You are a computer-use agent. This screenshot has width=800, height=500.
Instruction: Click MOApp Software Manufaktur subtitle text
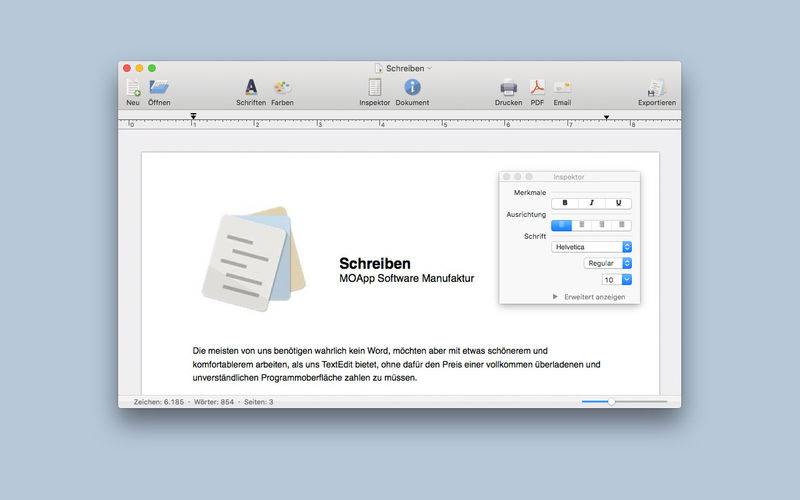(406, 278)
